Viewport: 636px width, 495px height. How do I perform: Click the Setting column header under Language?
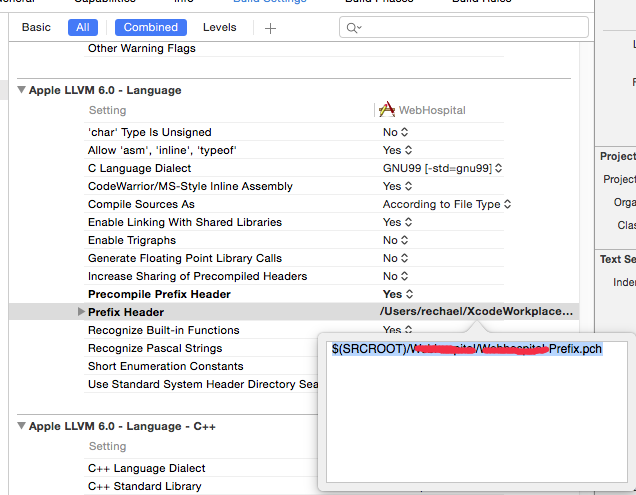[107, 110]
